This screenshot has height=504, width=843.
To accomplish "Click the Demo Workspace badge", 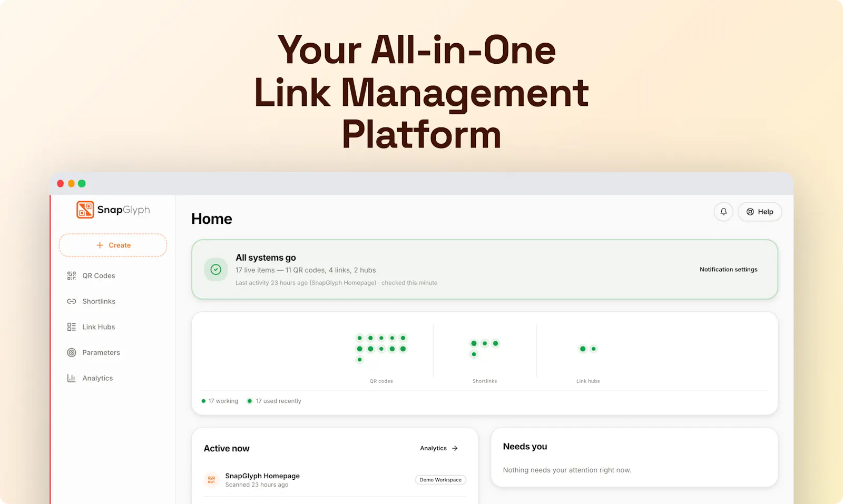I will [x=440, y=480].
